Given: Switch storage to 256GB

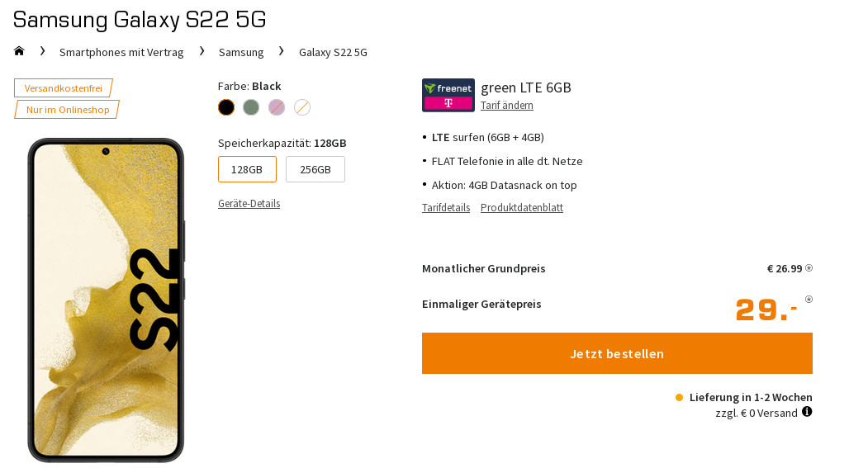Looking at the screenshot, I should point(315,169).
